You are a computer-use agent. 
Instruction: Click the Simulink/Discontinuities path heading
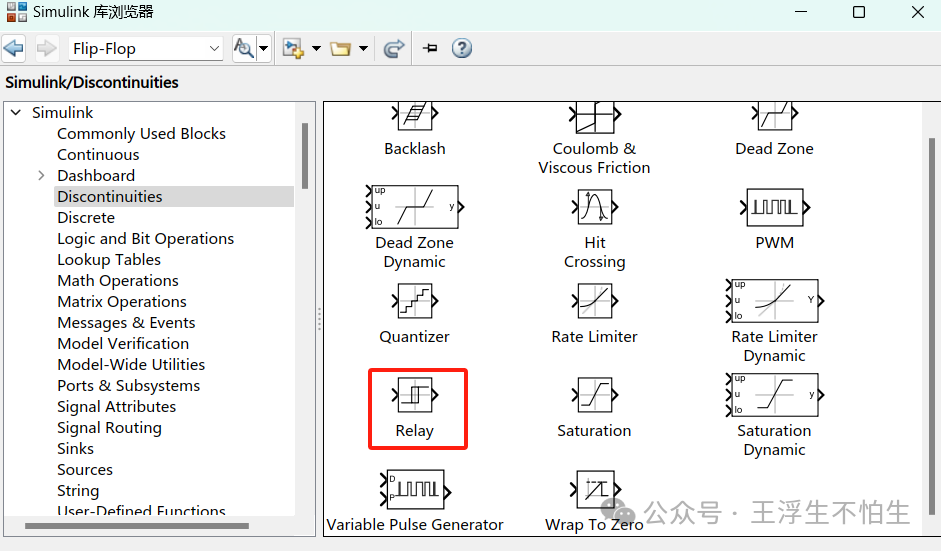pos(92,82)
